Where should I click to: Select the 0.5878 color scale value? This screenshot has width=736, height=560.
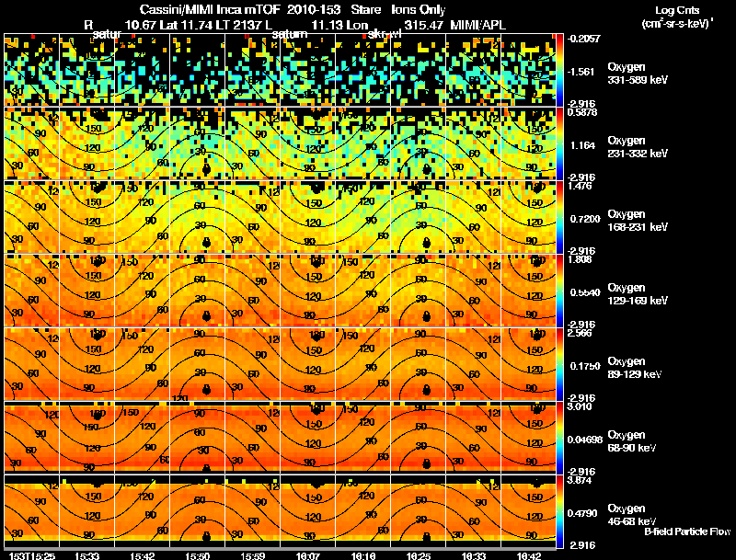582,112
